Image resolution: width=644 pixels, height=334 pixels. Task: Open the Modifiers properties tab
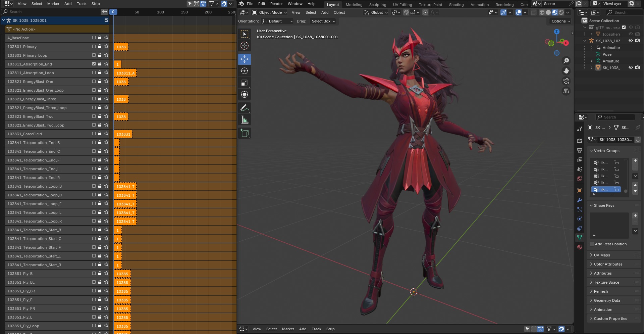(580, 200)
